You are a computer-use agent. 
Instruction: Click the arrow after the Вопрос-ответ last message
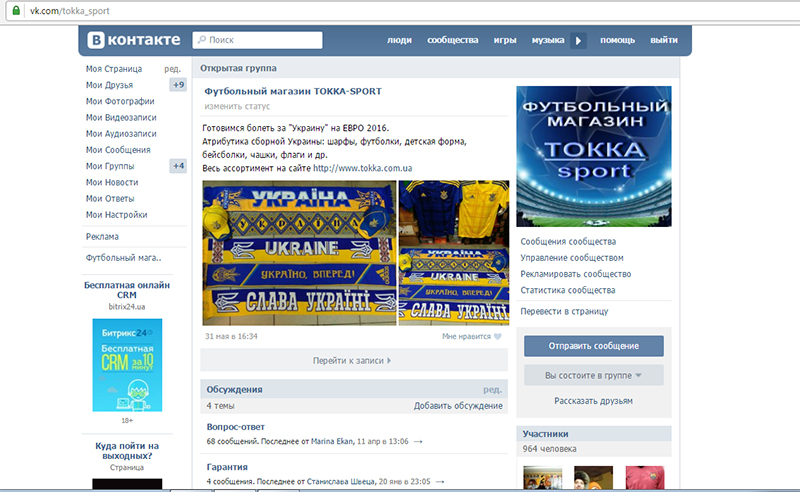[x=418, y=441]
